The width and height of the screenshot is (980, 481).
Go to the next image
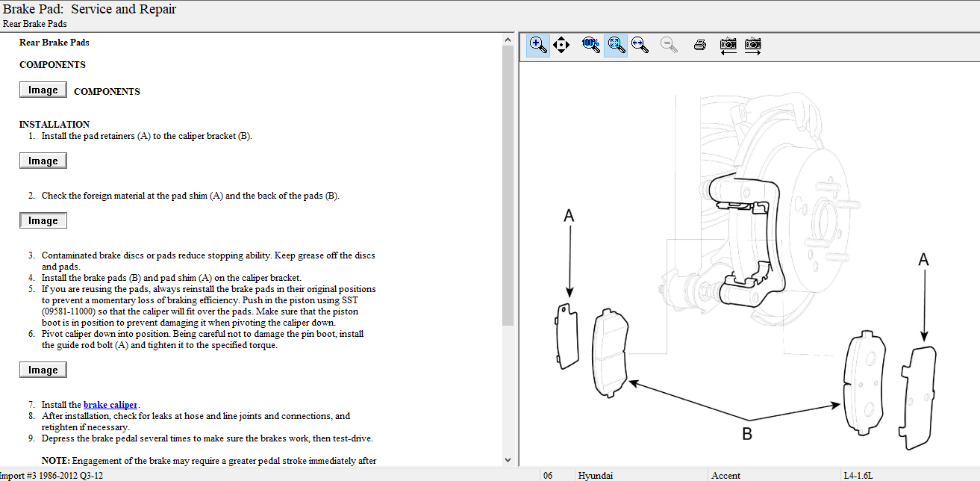[x=752, y=45]
